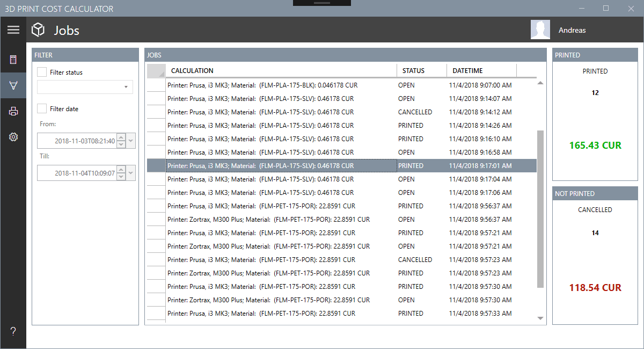Increase the Till date value with up arrow
Viewport: 644px width, 349px height.
pos(121,169)
